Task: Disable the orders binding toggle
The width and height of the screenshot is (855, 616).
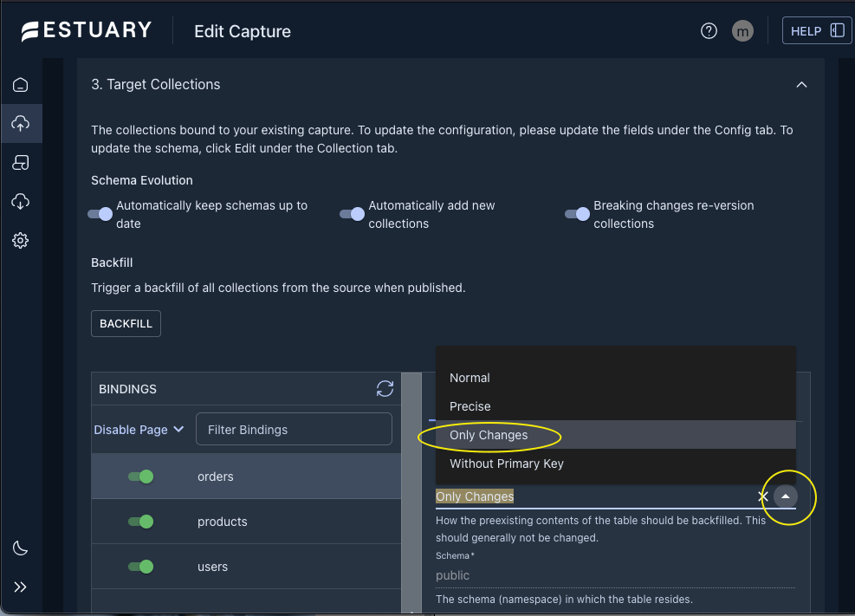Action: (x=141, y=477)
